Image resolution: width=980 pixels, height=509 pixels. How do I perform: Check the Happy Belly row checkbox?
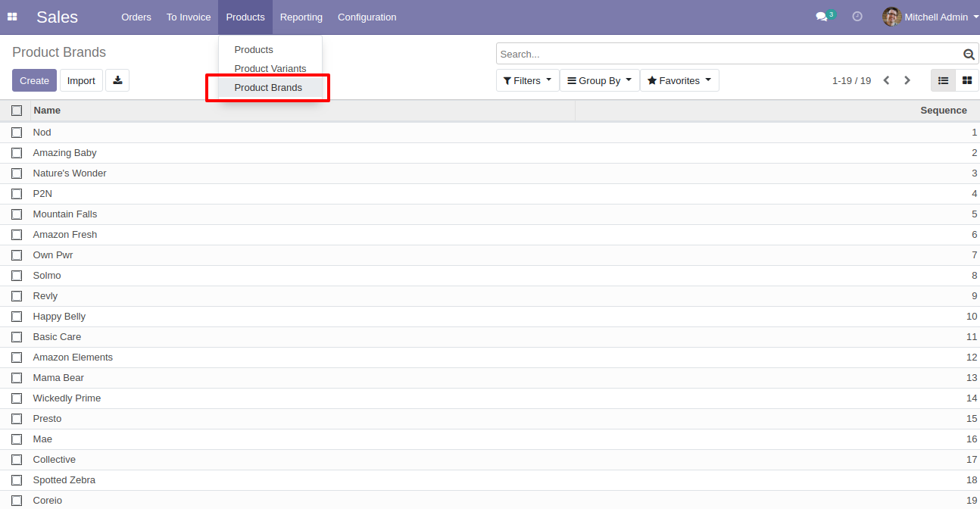pyautogui.click(x=17, y=317)
